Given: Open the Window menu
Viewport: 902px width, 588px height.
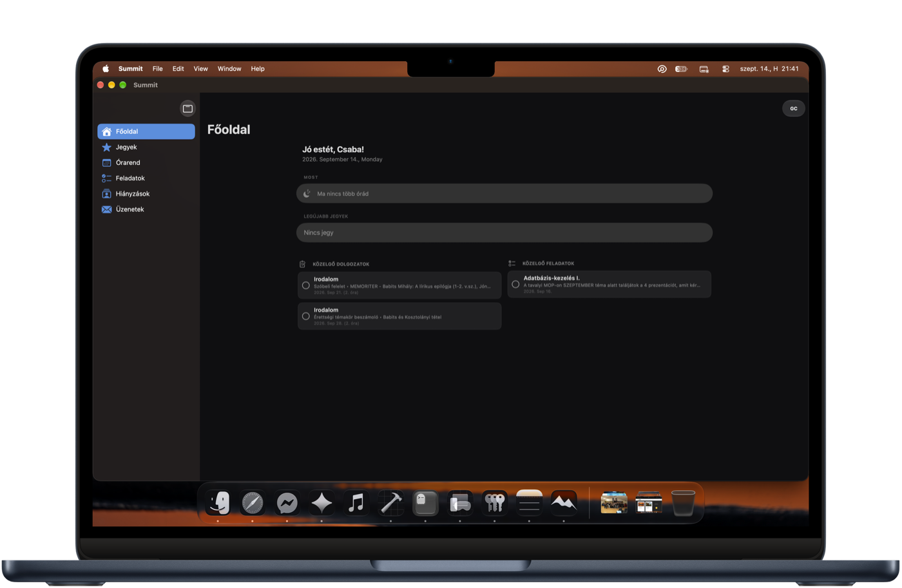Looking at the screenshot, I should [229, 69].
